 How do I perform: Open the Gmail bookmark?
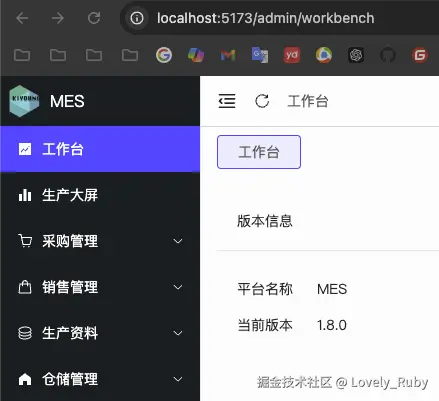click(228, 55)
